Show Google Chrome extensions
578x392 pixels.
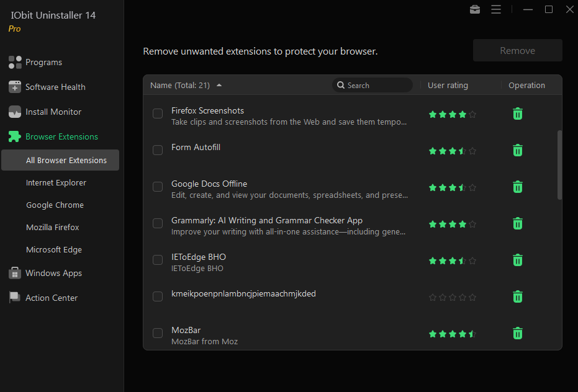[x=55, y=205]
